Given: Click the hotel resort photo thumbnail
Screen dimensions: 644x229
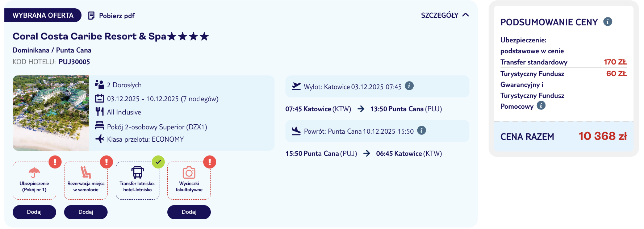Looking at the screenshot, I should click(51, 113).
